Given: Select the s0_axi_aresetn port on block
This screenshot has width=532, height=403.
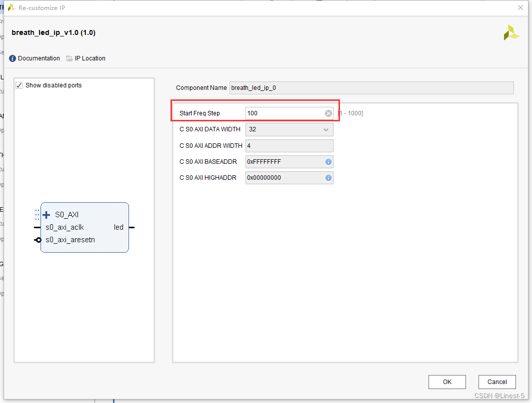Looking at the screenshot, I should tap(70, 240).
